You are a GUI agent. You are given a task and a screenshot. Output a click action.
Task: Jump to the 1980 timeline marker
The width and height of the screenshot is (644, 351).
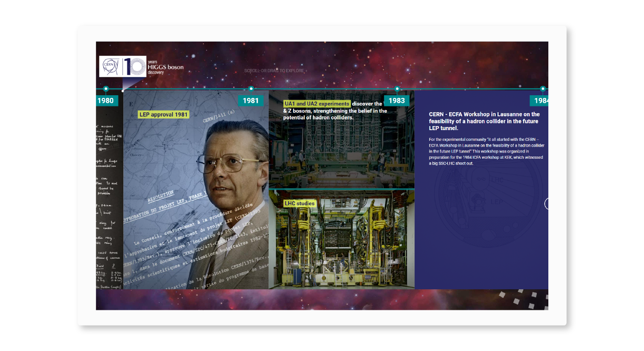106,101
